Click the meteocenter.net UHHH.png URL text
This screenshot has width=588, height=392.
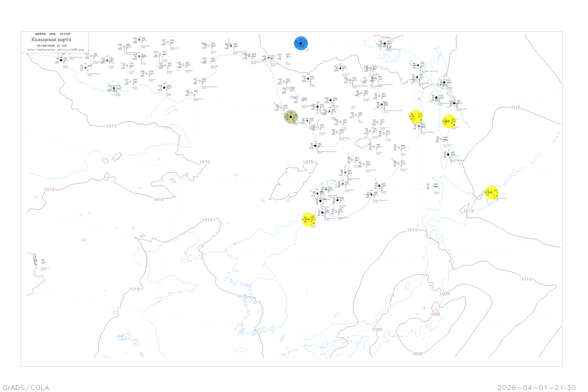point(55,50)
